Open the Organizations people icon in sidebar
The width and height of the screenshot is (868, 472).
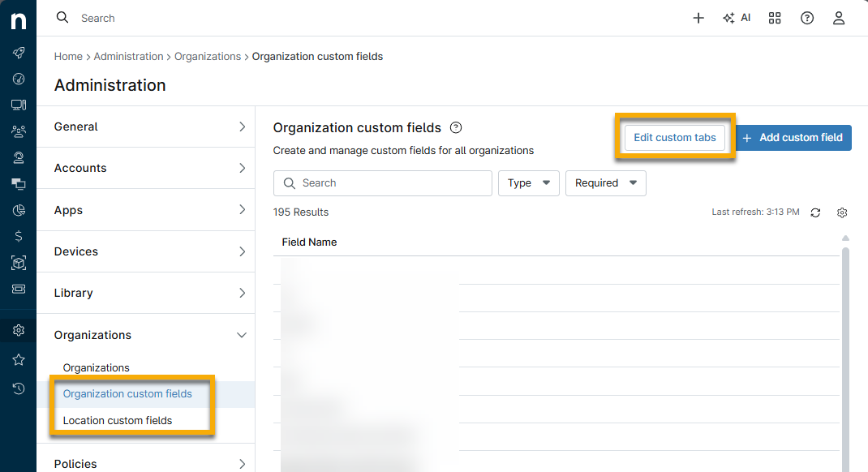[18, 131]
